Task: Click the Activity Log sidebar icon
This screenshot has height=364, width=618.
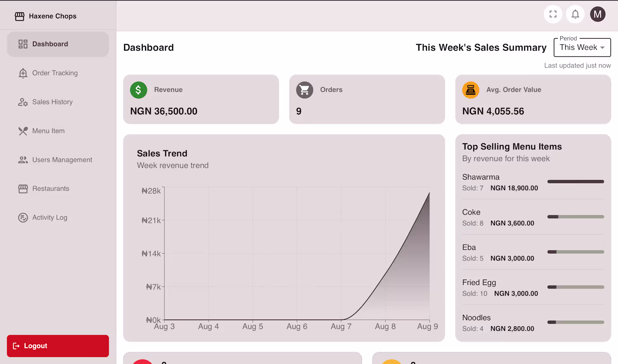Action: pos(23,217)
